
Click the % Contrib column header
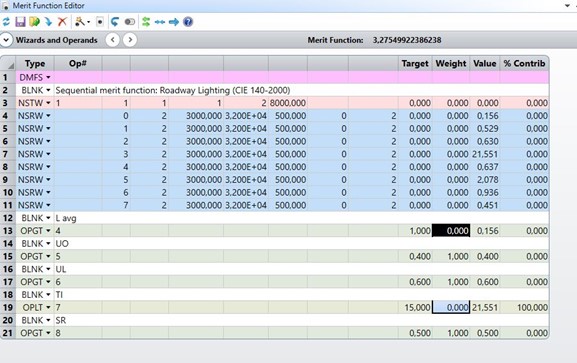524,63
